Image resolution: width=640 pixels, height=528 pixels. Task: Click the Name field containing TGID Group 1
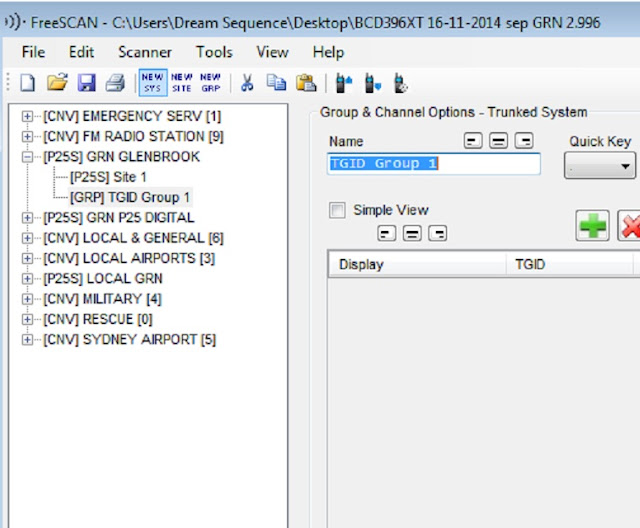(x=434, y=164)
